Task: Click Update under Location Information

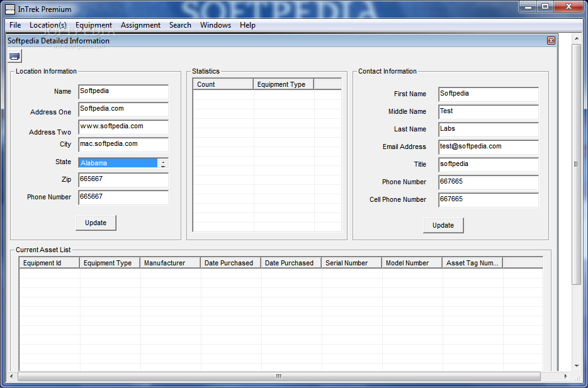Action: coord(96,223)
